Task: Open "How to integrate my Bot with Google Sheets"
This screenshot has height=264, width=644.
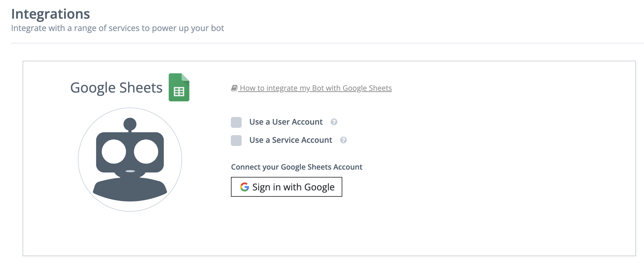Action: tap(316, 88)
